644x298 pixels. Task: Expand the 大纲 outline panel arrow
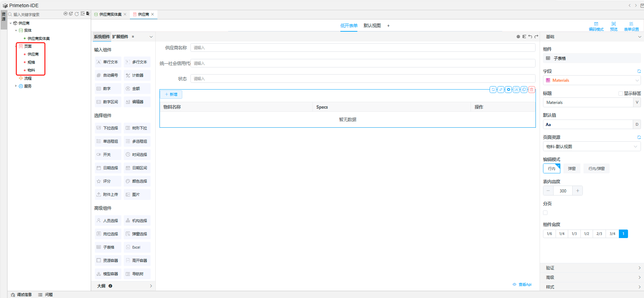151,286
